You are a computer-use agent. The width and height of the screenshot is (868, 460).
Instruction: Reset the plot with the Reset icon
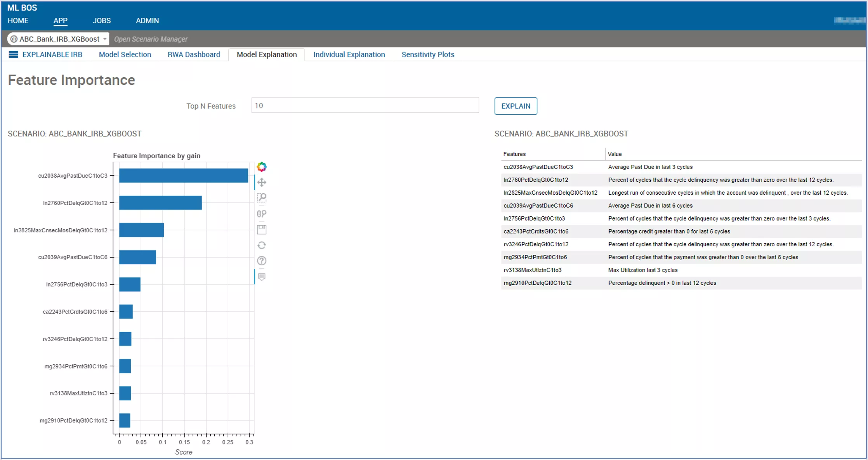pyautogui.click(x=262, y=245)
